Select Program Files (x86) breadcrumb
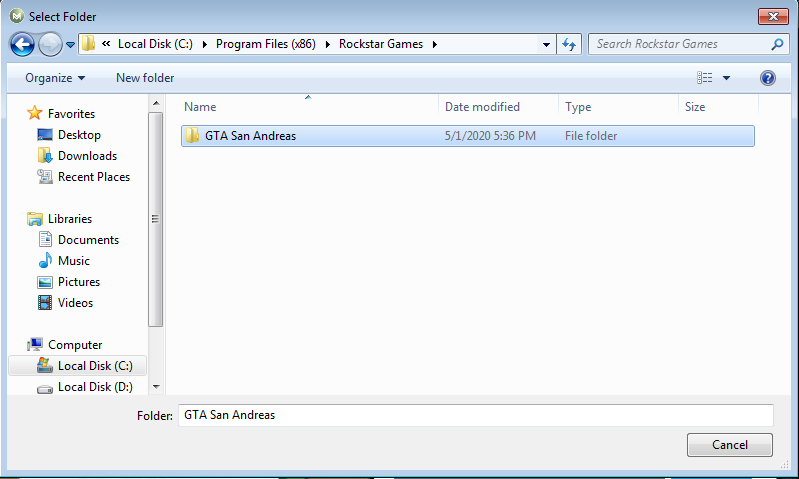The height and width of the screenshot is (479, 799). [x=265, y=44]
